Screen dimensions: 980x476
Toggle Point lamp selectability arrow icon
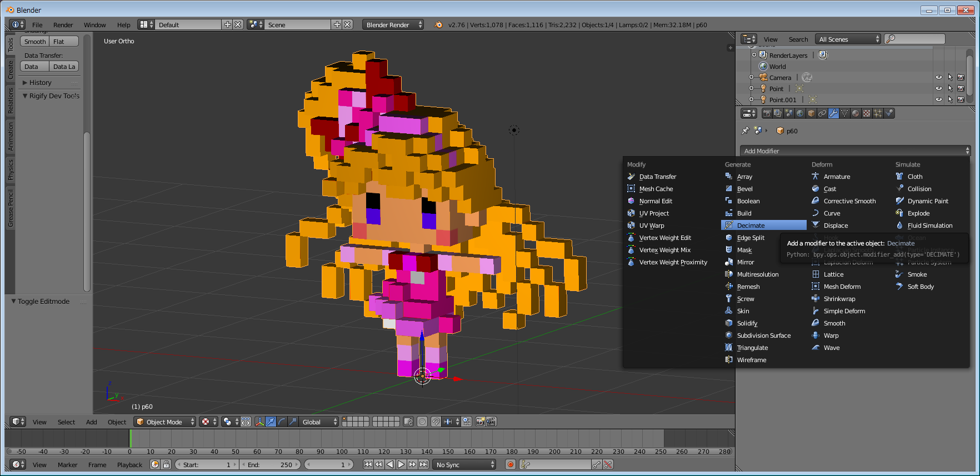(x=950, y=88)
